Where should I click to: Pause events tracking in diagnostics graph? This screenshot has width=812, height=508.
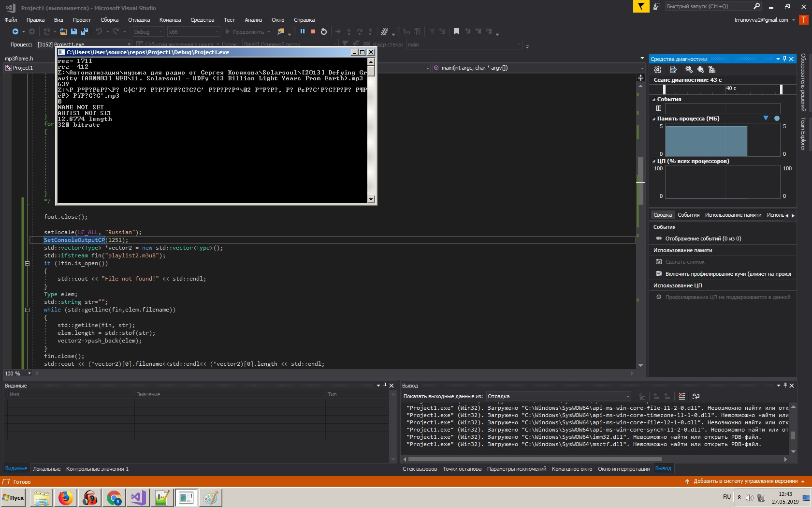658,108
